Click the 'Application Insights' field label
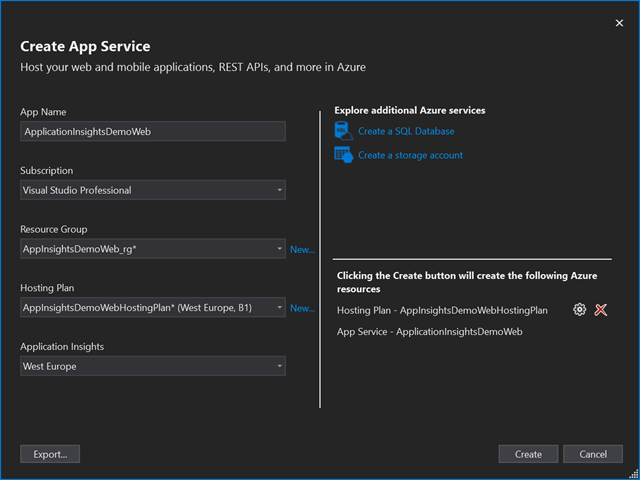 click(62, 347)
